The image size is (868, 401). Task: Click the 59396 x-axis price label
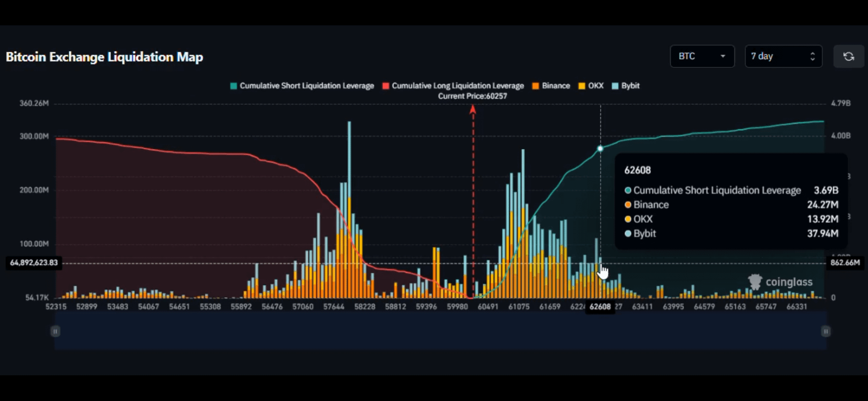click(x=426, y=307)
